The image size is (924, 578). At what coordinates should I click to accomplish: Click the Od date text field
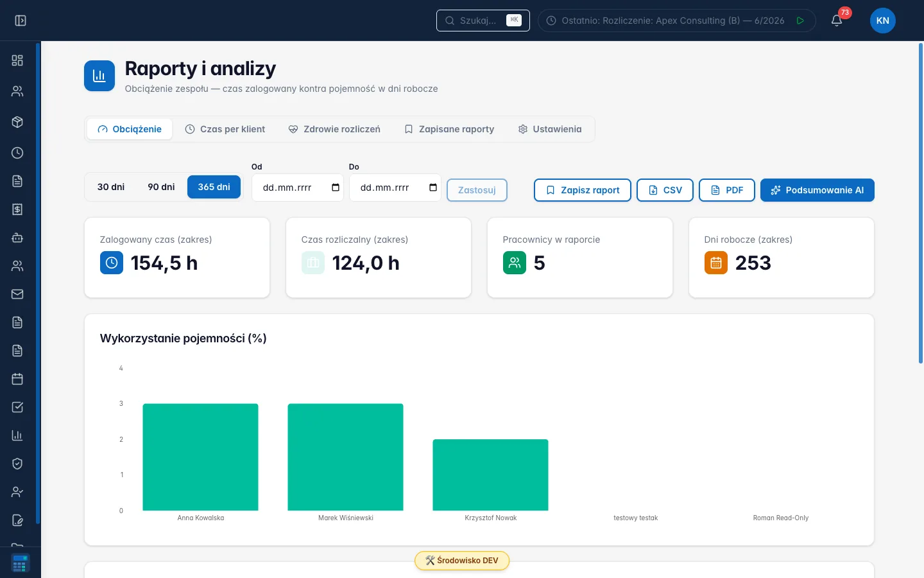[298, 188]
